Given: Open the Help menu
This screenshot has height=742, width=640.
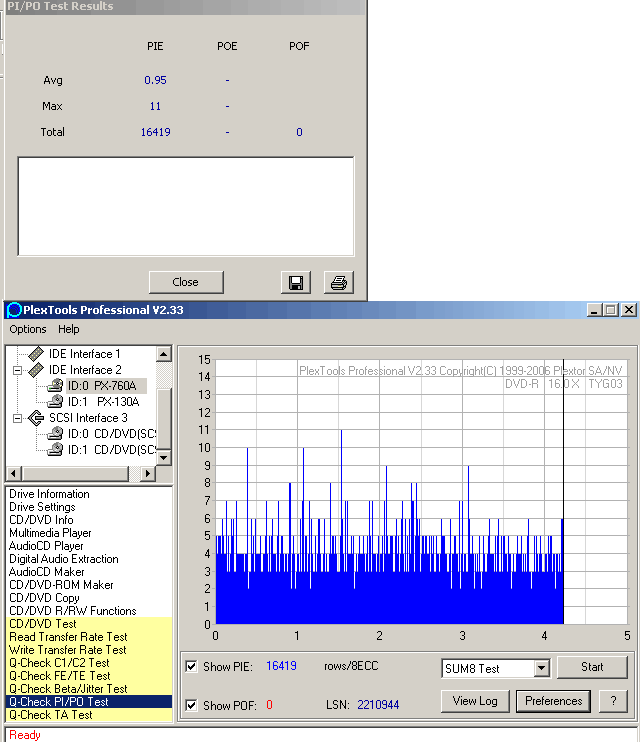Looking at the screenshot, I should [x=69, y=329].
